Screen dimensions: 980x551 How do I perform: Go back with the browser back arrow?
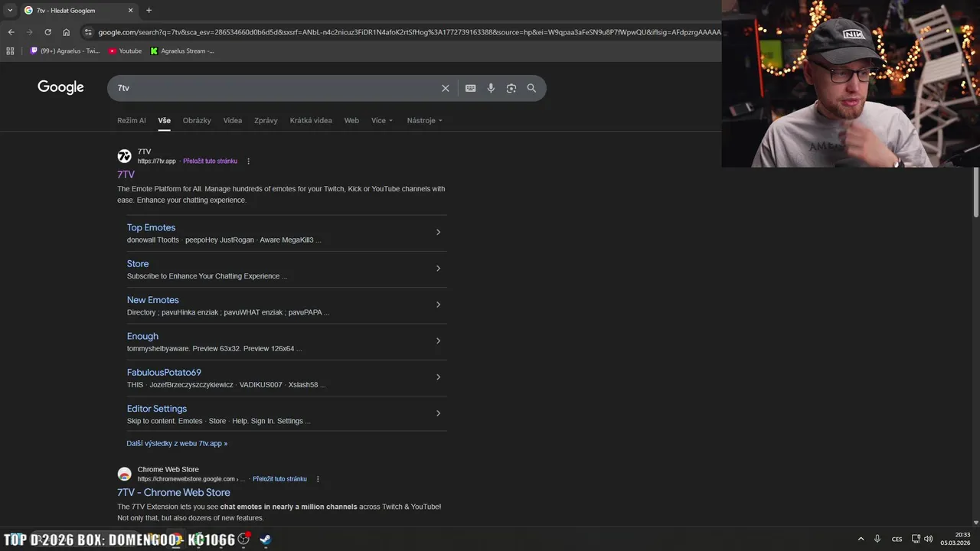(11, 32)
